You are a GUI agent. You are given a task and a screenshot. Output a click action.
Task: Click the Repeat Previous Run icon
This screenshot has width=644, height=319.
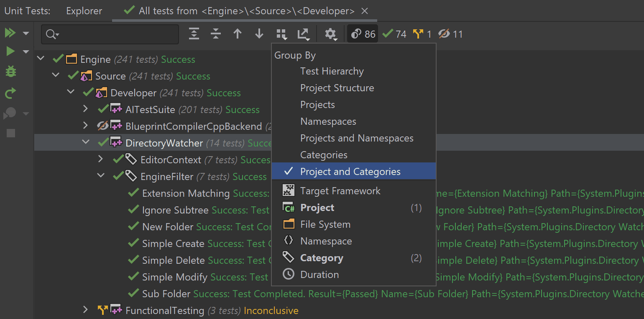10,93
